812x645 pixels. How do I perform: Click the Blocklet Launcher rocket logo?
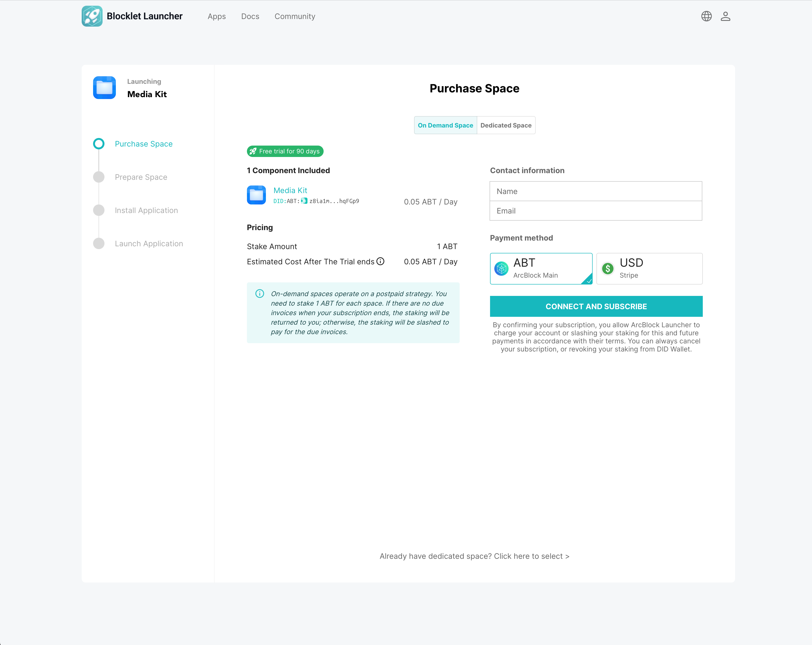92,16
